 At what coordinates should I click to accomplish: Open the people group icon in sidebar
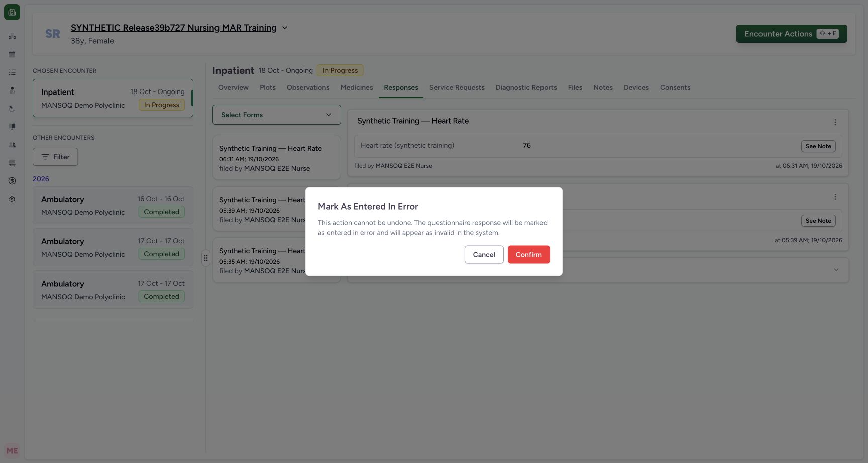tap(12, 145)
